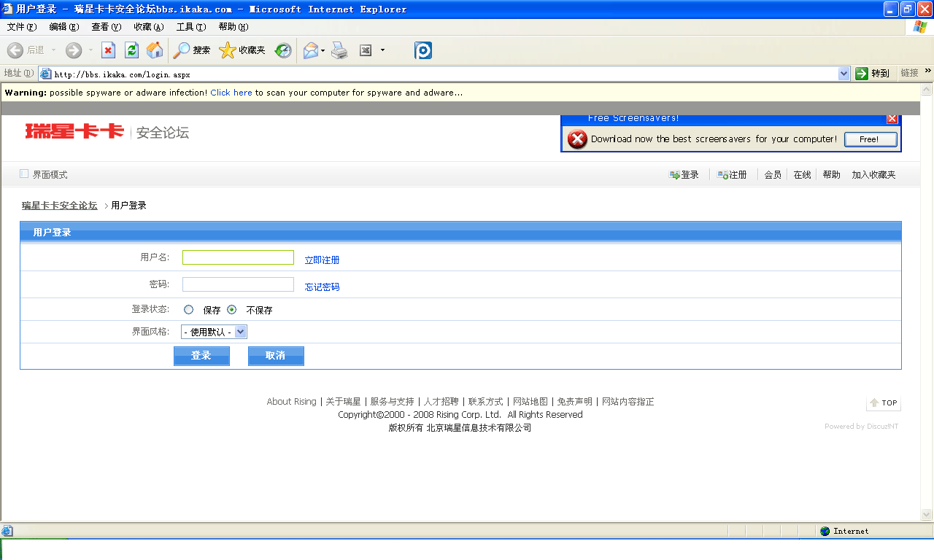Open the 界面风格 使用默认 dropdown

[215, 332]
